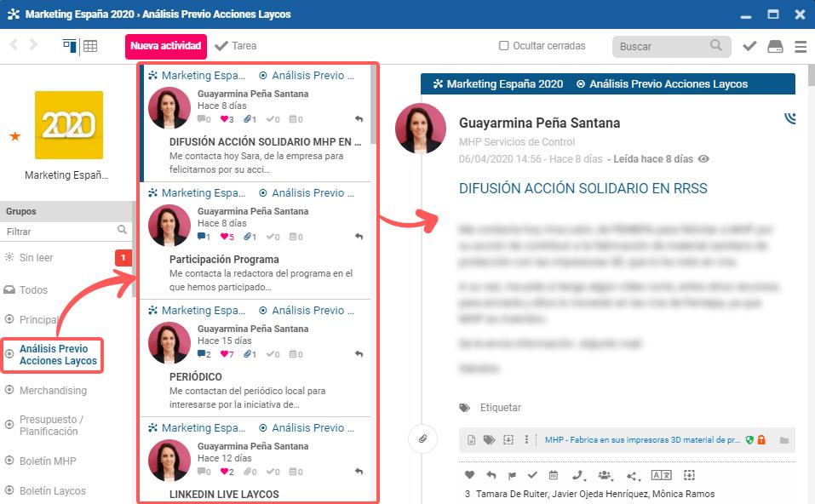Open the Participación Programa activity
The image size is (815, 504).
click(x=224, y=260)
